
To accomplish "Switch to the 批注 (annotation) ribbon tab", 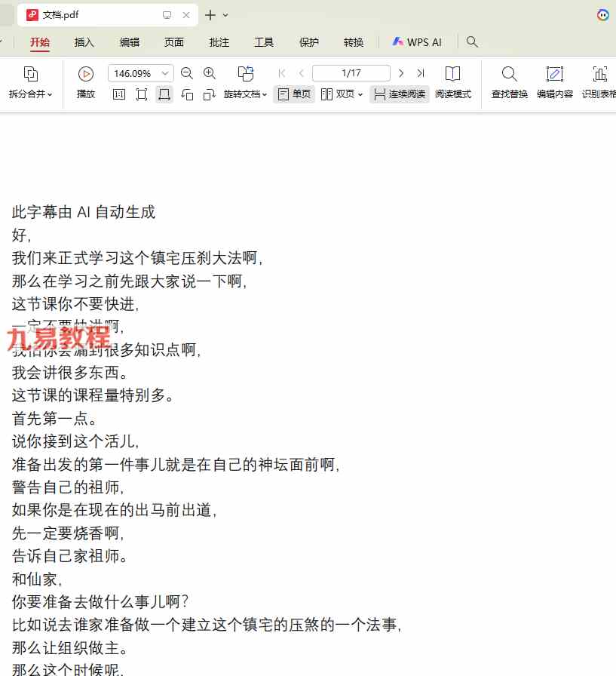I will [219, 42].
